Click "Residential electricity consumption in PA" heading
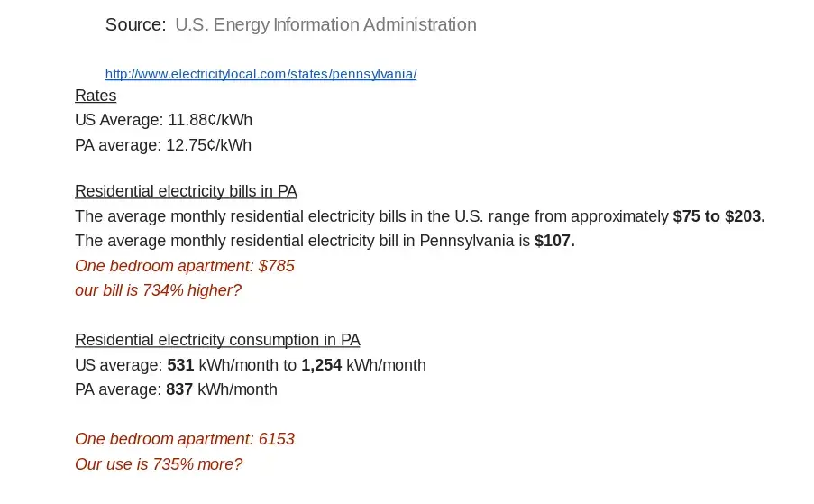The height and width of the screenshot is (504, 814). click(217, 340)
